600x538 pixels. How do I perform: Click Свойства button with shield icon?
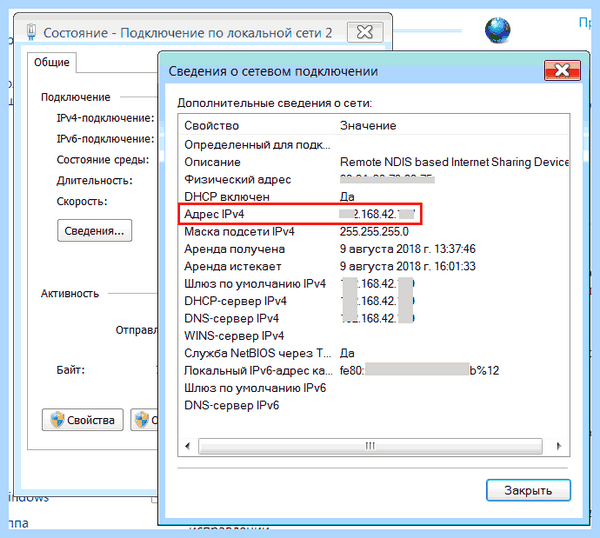pyautogui.click(x=83, y=420)
